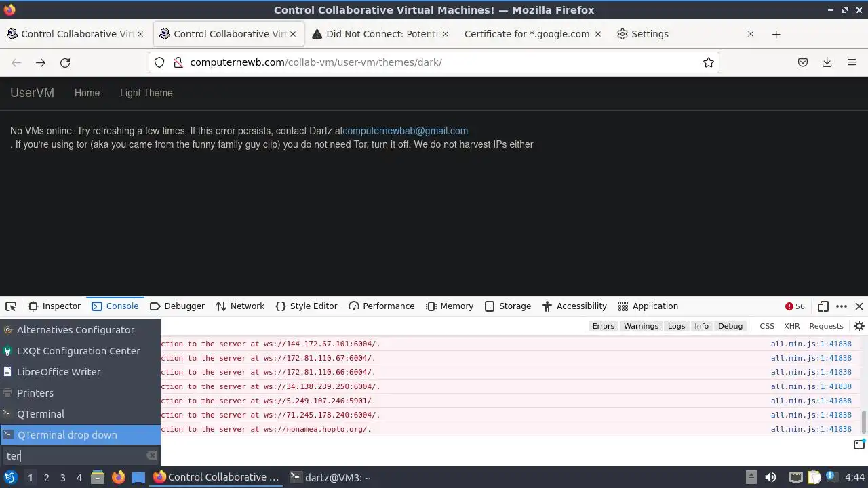Click the ws://5.249.107.246:5901 error message
The height and width of the screenshot is (488, 868).
(x=268, y=401)
